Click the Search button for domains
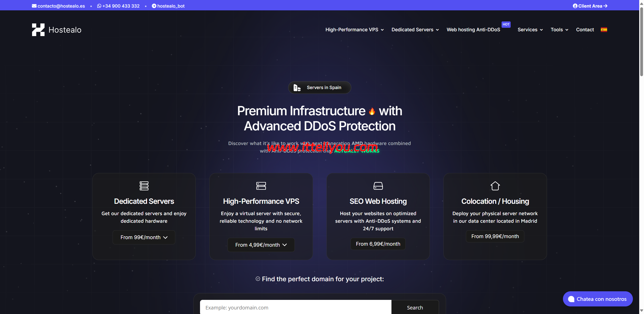The image size is (644, 314). [x=415, y=307]
